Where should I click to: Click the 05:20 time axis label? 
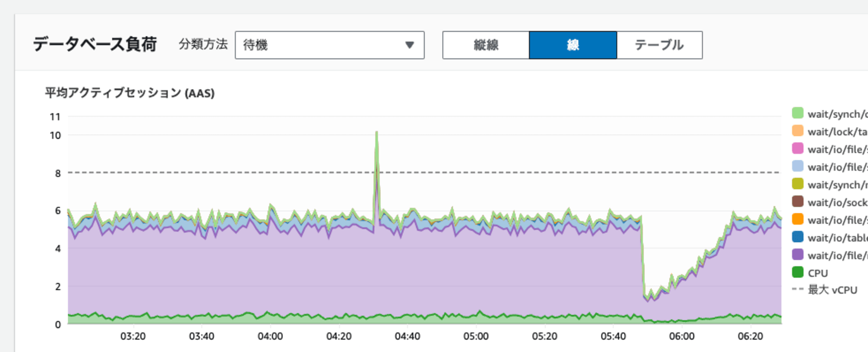pyautogui.click(x=545, y=336)
